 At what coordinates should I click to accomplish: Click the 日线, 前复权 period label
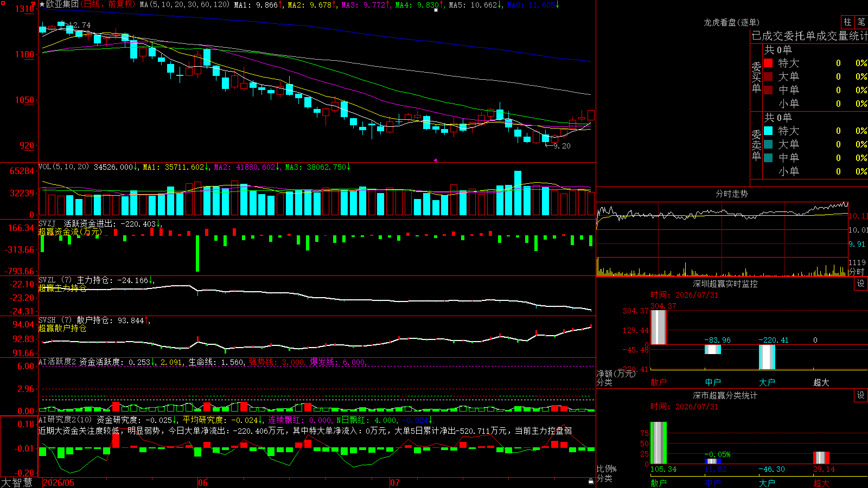[107, 4]
